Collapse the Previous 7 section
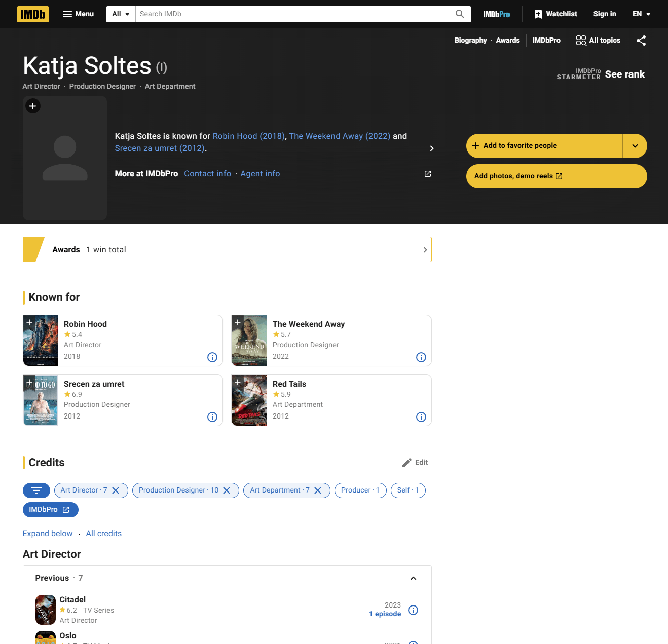668x644 pixels. click(x=413, y=578)
